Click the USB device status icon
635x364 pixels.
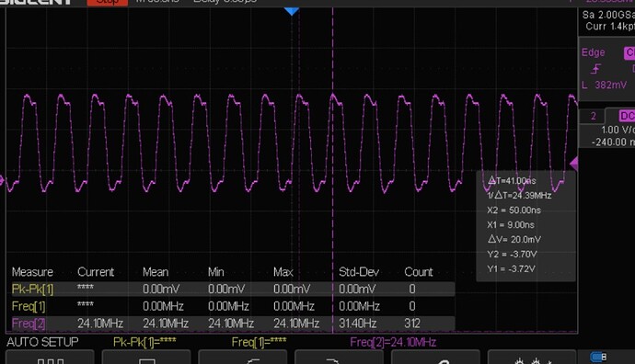tap(598, 357)
